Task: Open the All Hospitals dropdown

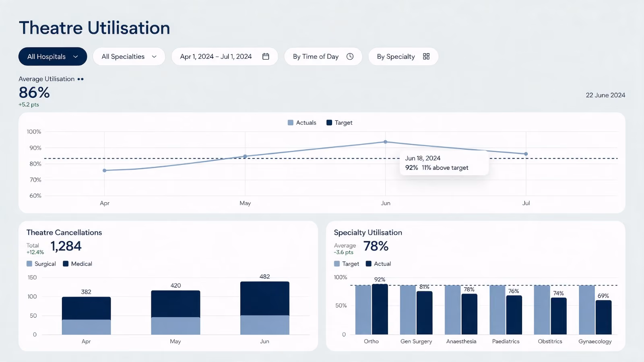Action: point(53,57)
